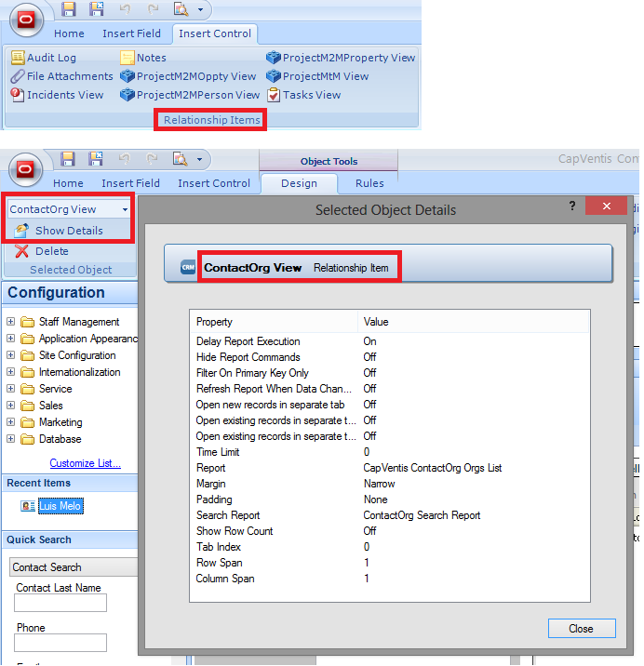Screen dimensions: 644x666
Task: Close the Selected Object Details dialog
Action: coord(582,629)
